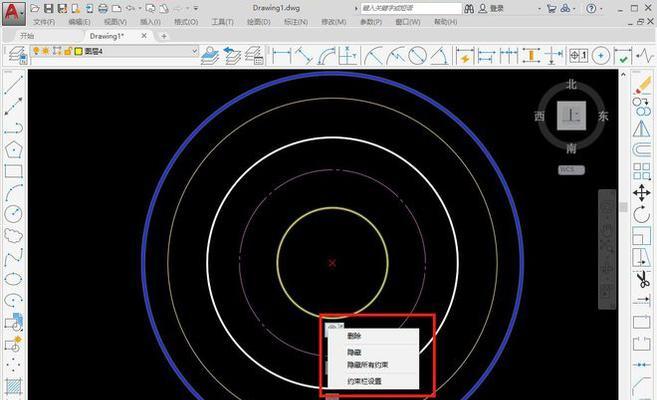The image size is (657, 400).
Task: Open the 标注(N) menu
Action: tap(296, 22)
